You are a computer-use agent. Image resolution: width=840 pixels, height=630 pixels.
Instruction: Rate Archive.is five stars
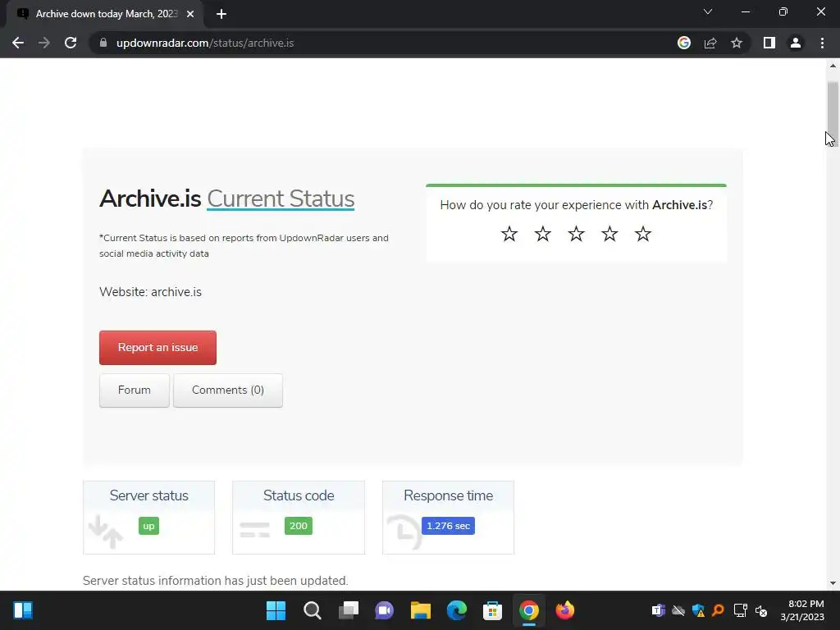tap(643, 234)
